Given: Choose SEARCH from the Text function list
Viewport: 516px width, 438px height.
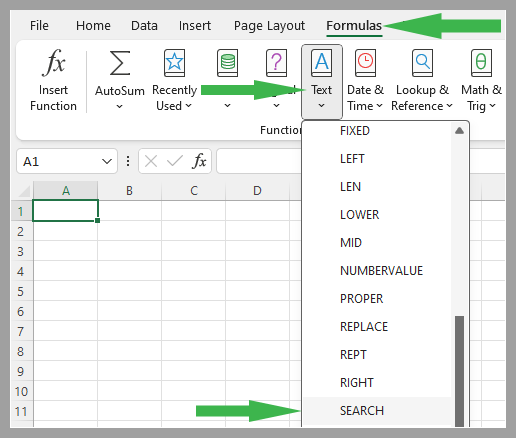Looking at the screenshot, I should 362,411.
